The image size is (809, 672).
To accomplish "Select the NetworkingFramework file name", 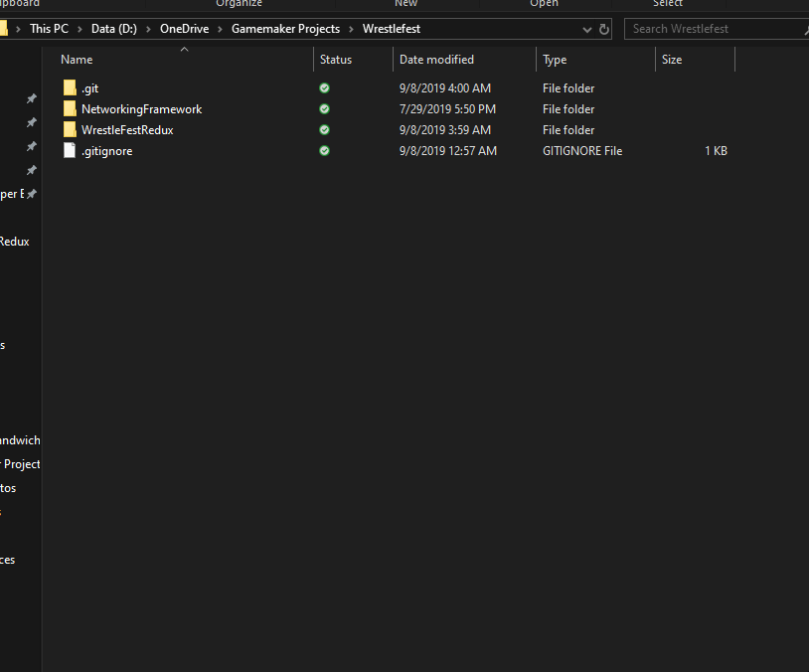I will point(141,109).
